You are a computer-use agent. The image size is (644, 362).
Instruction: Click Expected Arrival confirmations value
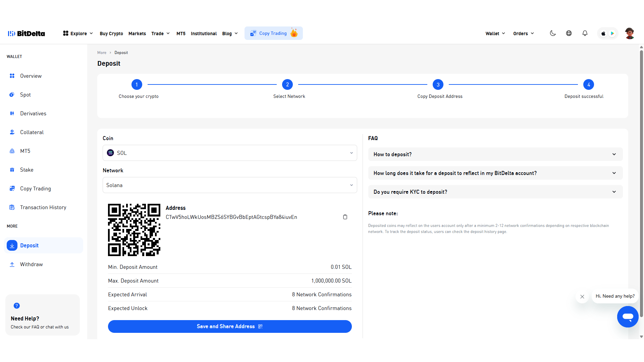click(x=322, y=295)
